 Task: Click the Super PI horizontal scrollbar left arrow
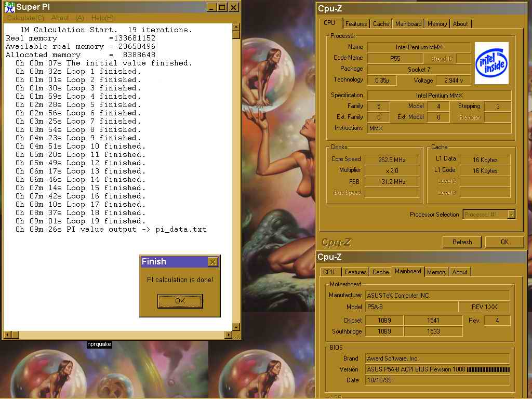click(x=7, y=335)
